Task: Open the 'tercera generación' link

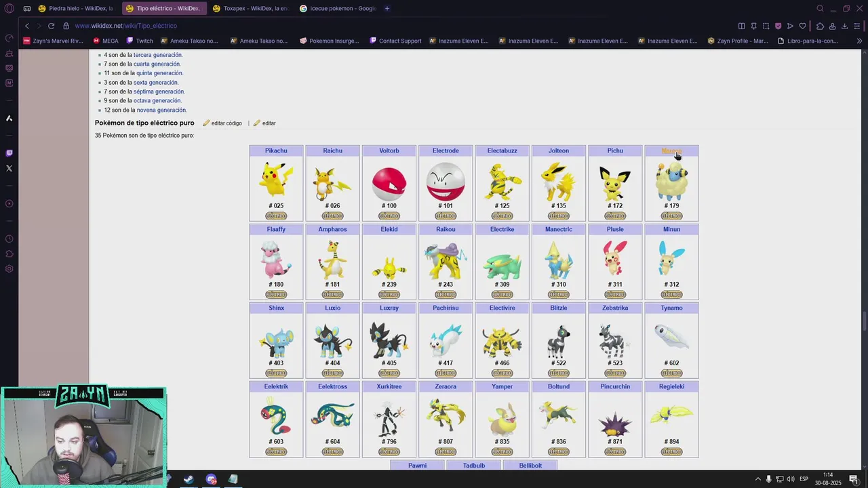Action: [157, 55]
